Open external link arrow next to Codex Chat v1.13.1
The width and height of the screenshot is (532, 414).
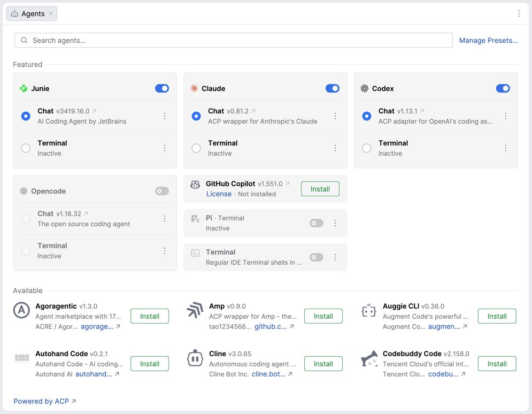422,111
